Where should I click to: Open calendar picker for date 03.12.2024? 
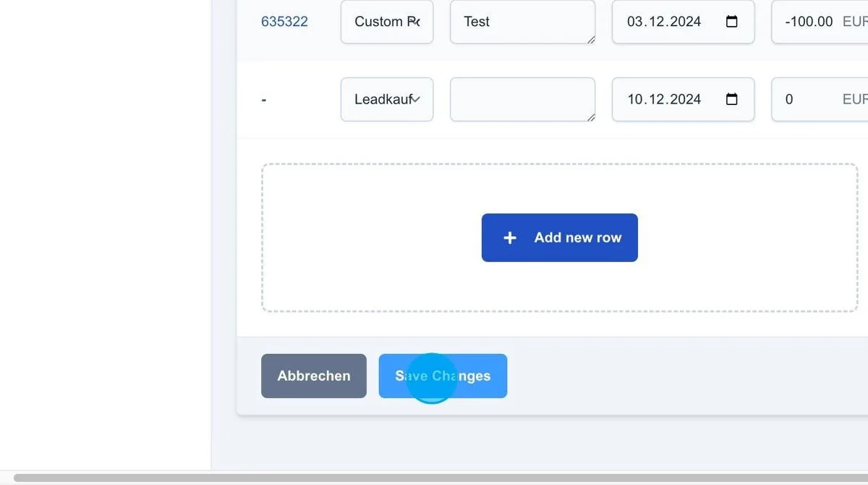731,22
